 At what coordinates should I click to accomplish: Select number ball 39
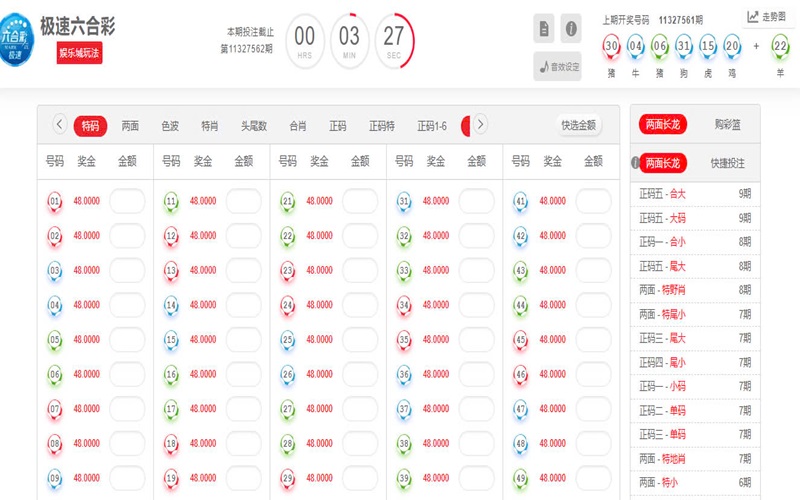[404, 479]
